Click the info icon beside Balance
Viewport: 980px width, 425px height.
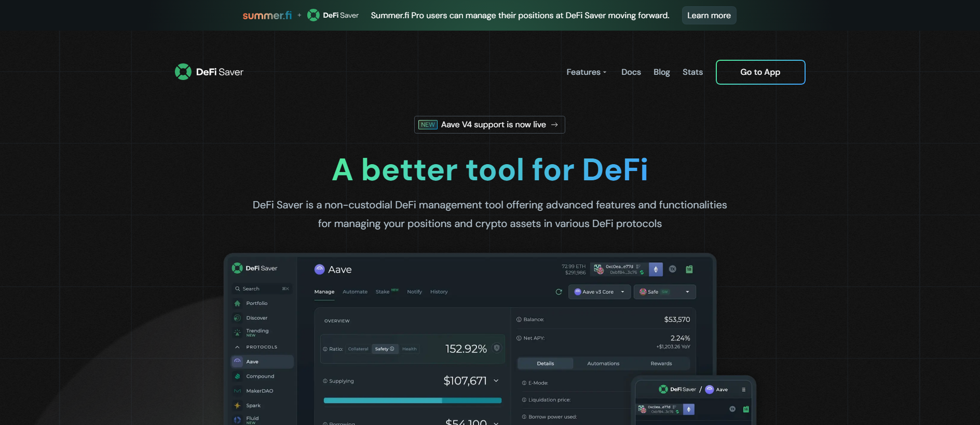pyautogui.click(x=519, y=320)
